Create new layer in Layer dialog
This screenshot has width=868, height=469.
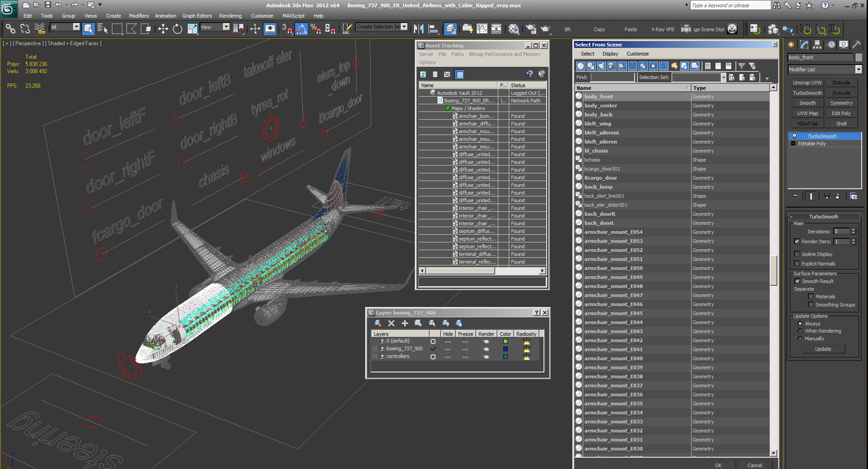[378, 323]
